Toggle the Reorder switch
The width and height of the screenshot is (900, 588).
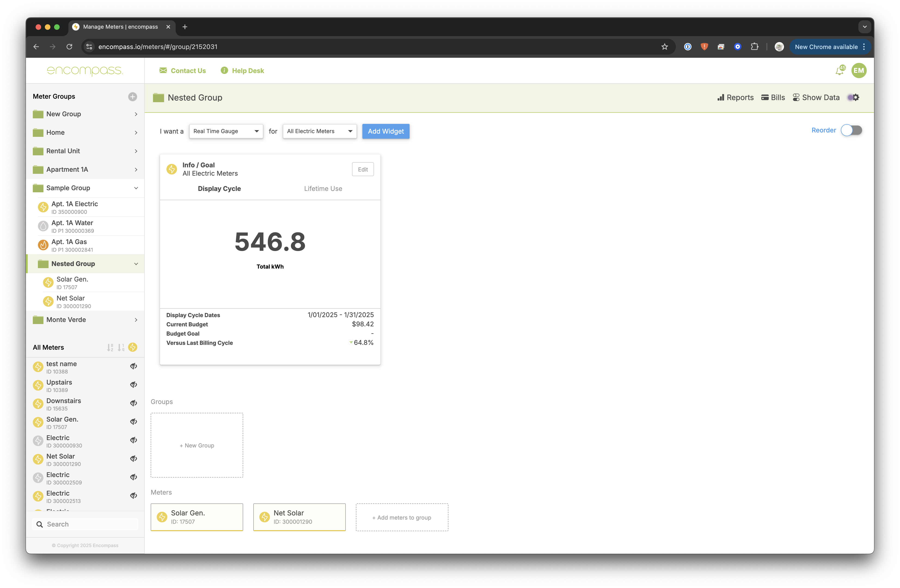click(851, 130)
